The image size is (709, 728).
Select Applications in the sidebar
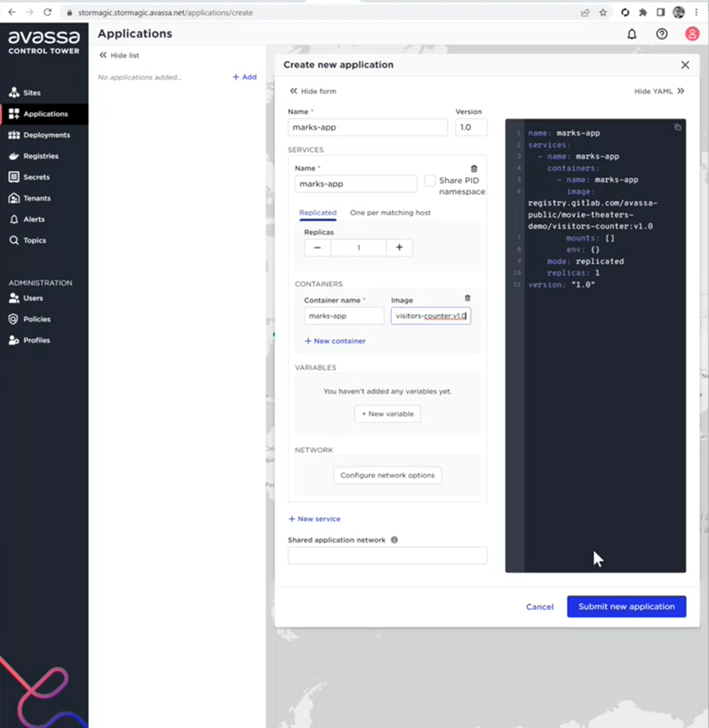click(x=44, y=114)
